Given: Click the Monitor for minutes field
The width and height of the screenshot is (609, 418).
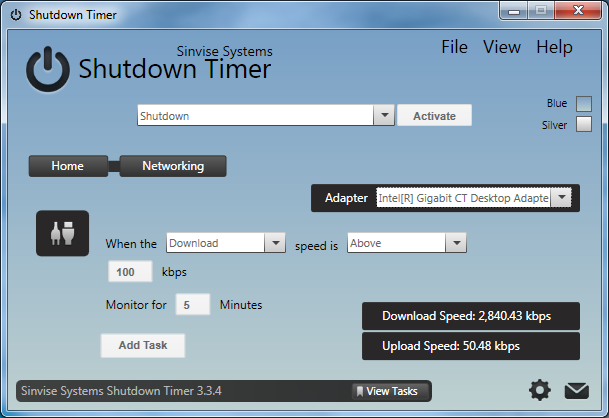Looking at the screenshot, I should tap(193, 305).
